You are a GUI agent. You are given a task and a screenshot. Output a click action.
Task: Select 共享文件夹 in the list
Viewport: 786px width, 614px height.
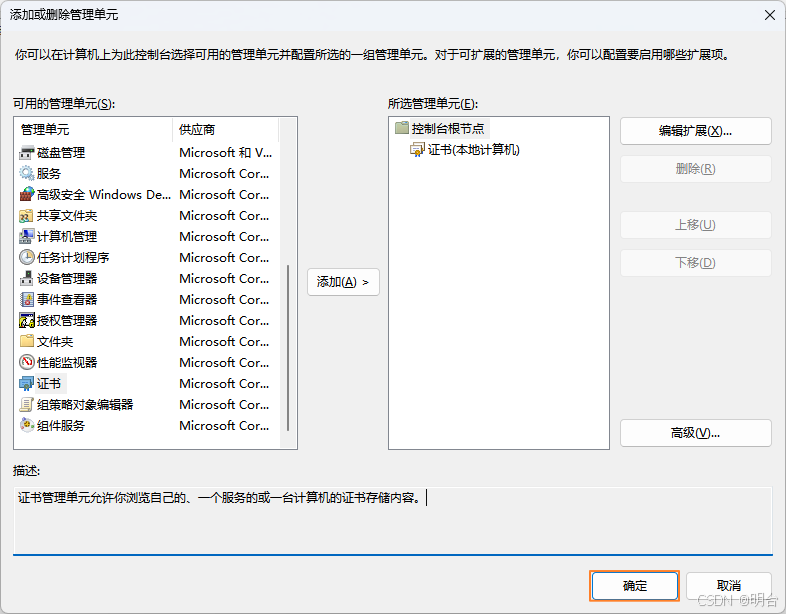(x=67, y=216)
